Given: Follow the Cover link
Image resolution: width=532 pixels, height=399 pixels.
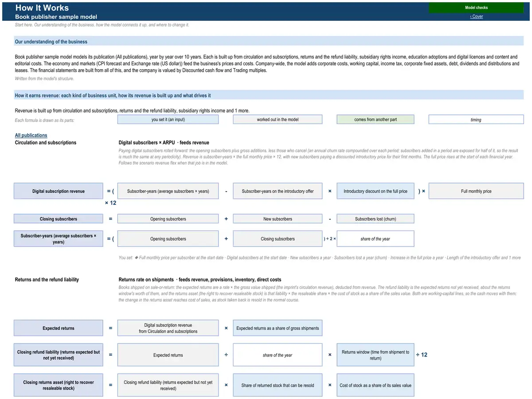Looking at the screenshot, I should pos(477,16).
